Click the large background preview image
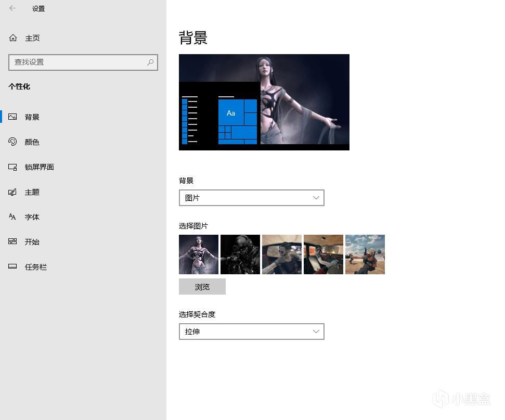This screenshot has width=505, height=420. (264, 102)
